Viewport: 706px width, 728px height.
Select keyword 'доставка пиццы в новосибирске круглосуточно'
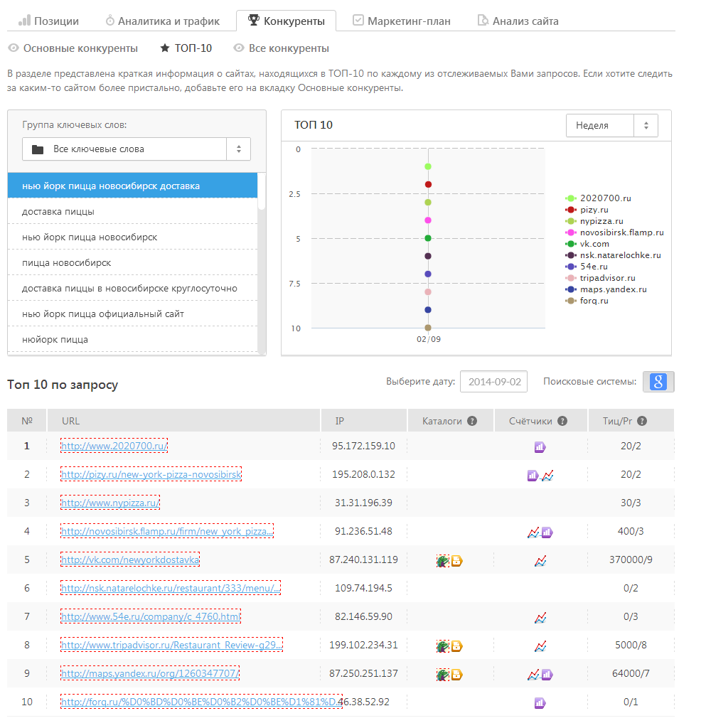133,288
